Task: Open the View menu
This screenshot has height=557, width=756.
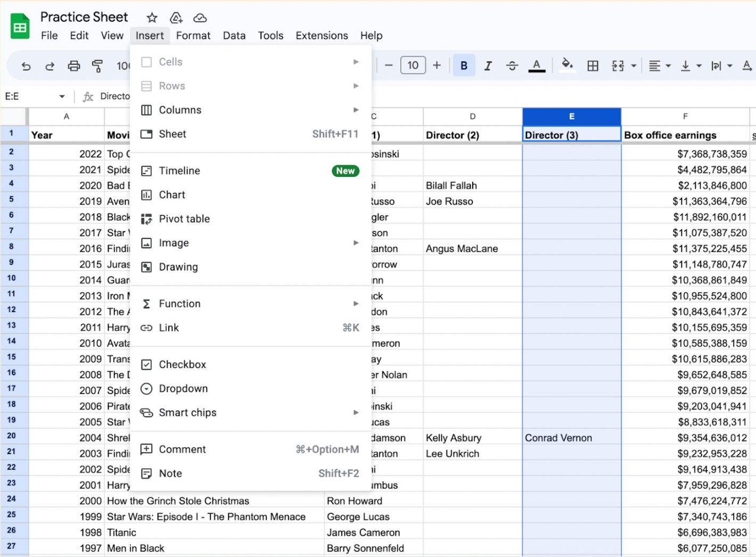Action: point(112,36)
